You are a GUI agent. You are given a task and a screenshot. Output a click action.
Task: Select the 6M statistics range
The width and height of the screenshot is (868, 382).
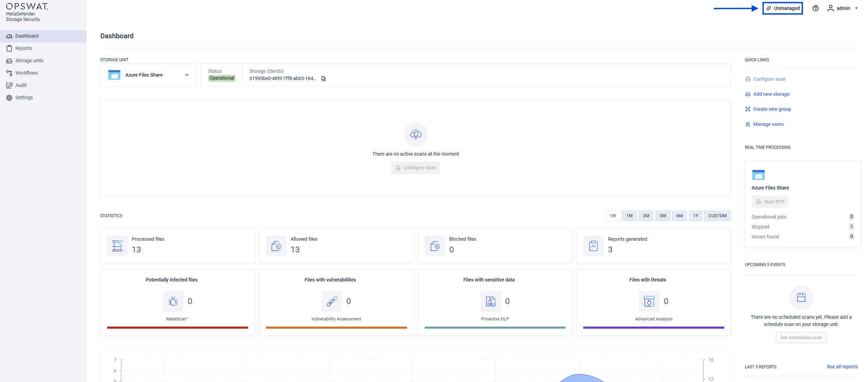[x=679, y=216]
